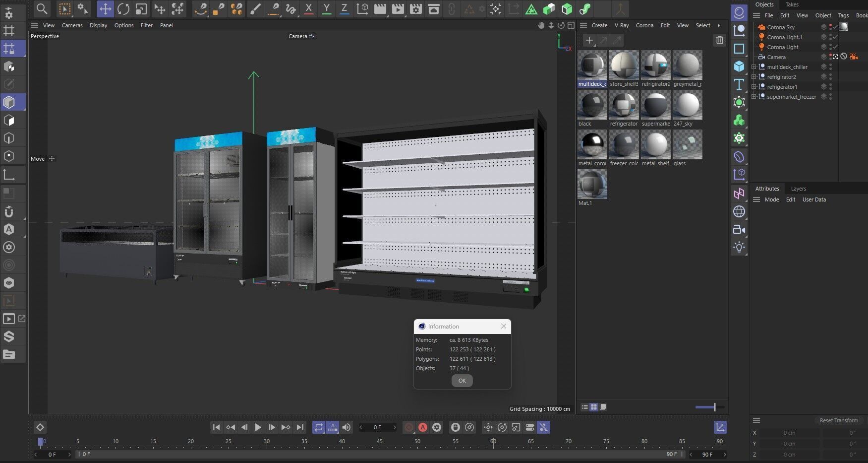Open the search magnifier icon
The height and width of the screenshot is (463, 868).
tap(42, 9)
